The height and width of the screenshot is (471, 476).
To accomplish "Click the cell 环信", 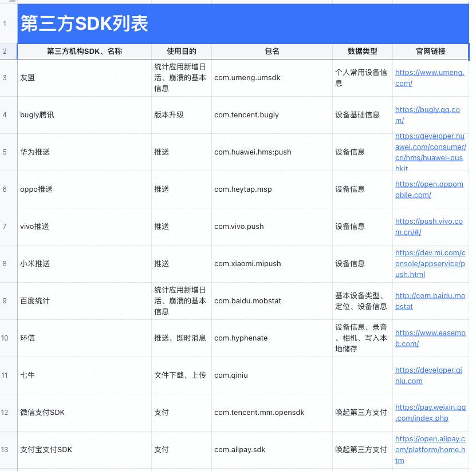I will click(x=84, y=338).
